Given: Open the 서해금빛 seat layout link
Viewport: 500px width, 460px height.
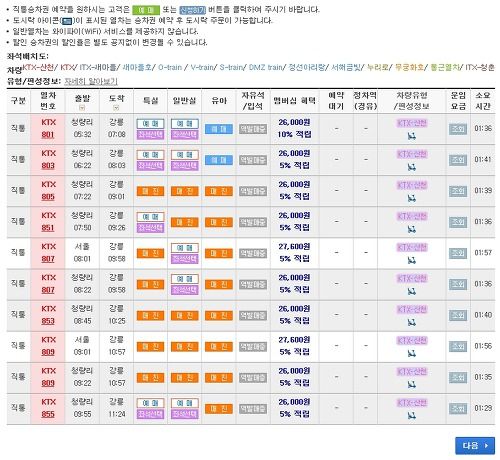Looking at the screenshot, I should pyautogui.click(x=346, y=67).
